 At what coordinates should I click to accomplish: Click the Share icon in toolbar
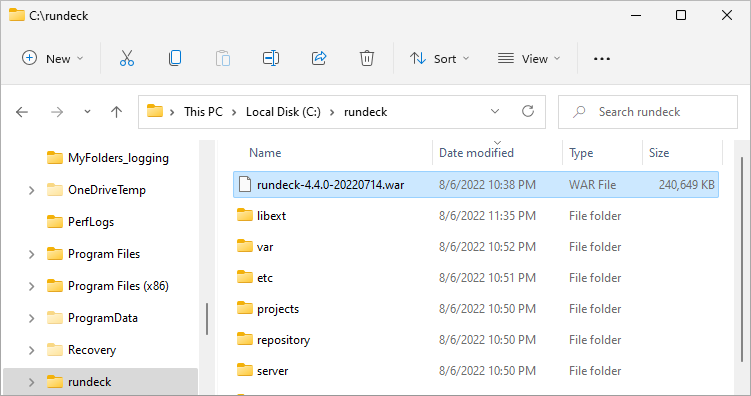tap(319, 58)
